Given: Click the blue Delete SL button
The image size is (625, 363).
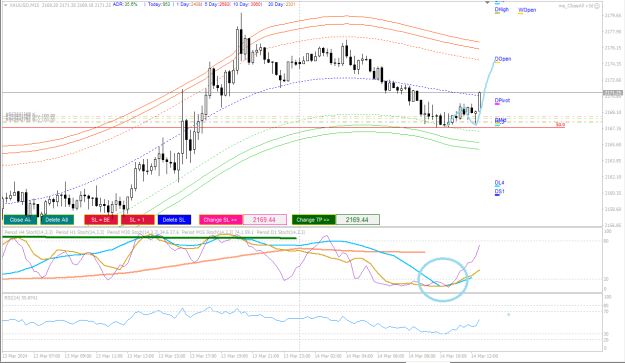Looking at the screenshot, I should [175, 220].
